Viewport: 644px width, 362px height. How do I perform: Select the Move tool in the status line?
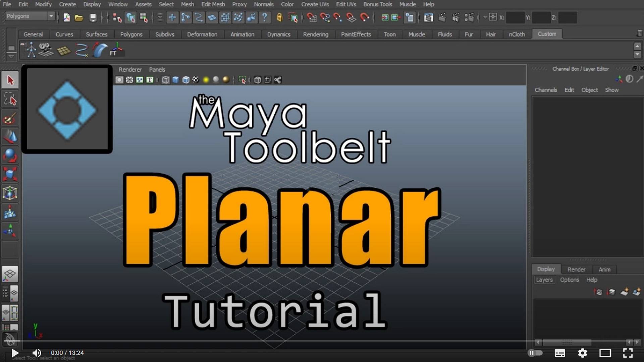10,136
